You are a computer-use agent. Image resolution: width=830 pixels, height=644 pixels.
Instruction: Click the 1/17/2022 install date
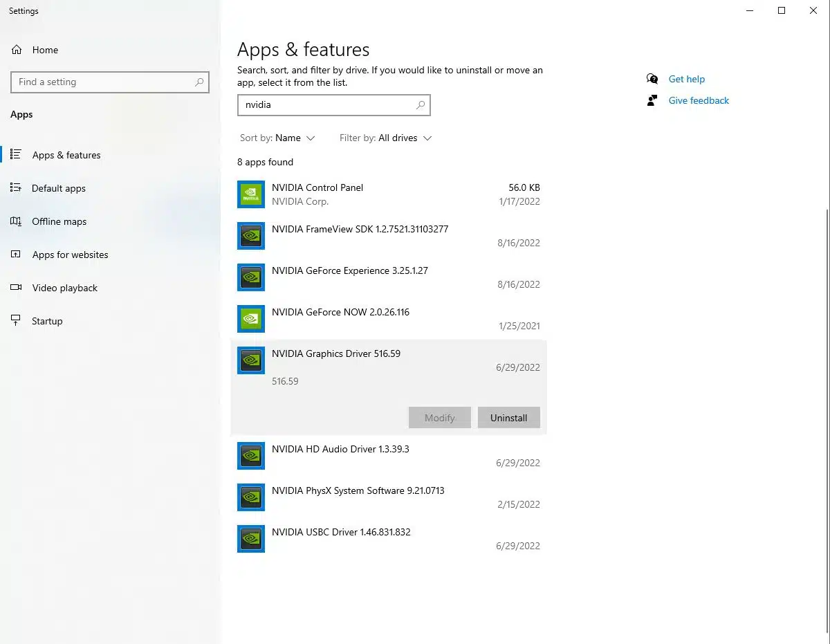pos(519,201)
